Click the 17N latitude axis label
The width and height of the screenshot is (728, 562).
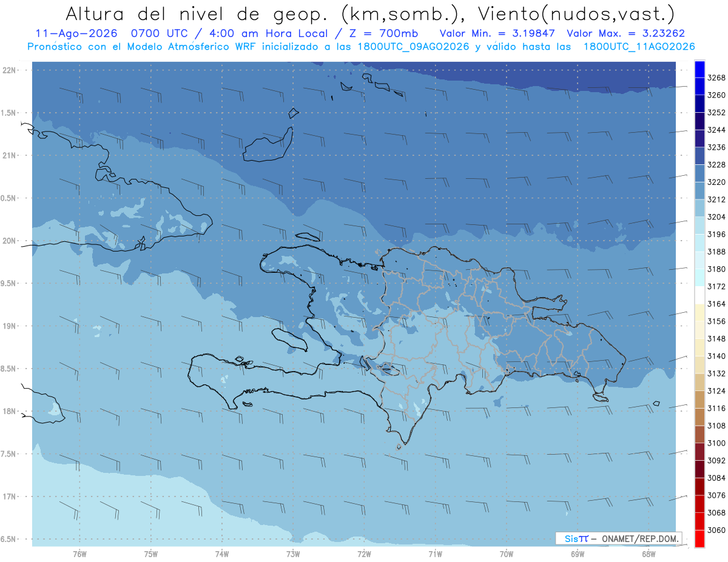click(x=10, y=497)
